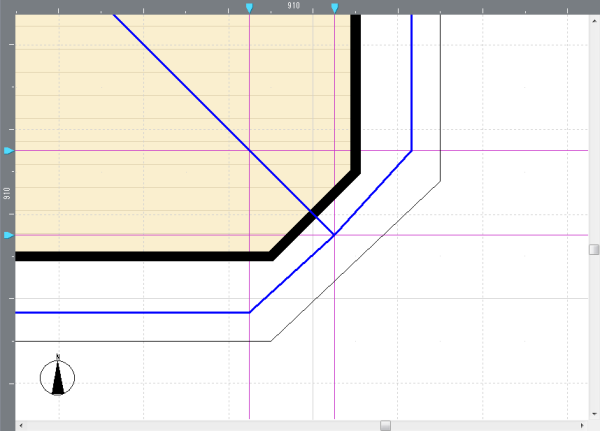The width and height of the screenshot is (600, 431).
Task: Click the 910 dimension on top ruler
Action: [293, 6]
